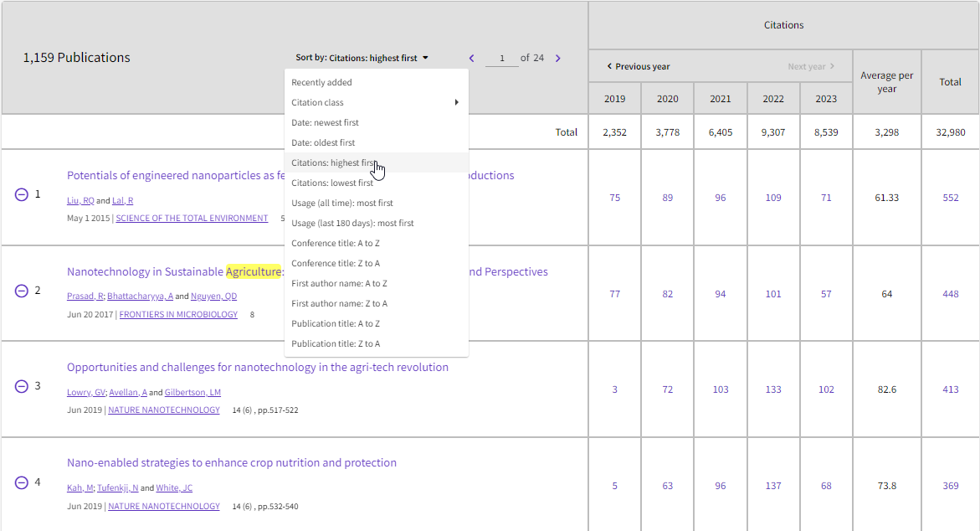Open author White, JC profile
The image size is (980, 531).
click(x=174, y=487)
